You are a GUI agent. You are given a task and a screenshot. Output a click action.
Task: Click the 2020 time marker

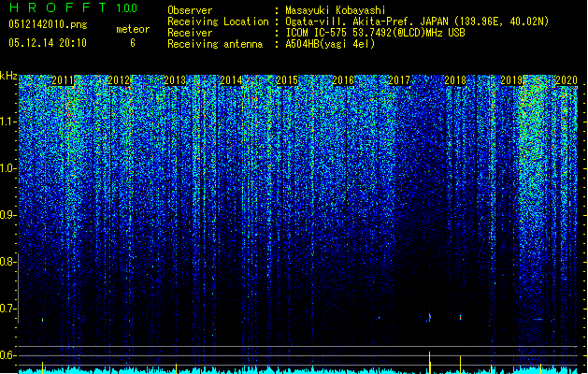click(566, 80)
